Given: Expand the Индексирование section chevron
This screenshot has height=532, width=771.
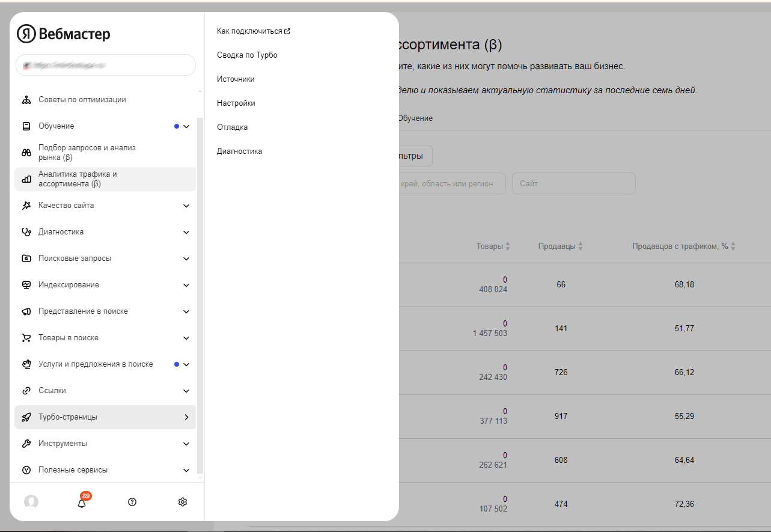Looking at the screenshot, I should click(186, 285).
